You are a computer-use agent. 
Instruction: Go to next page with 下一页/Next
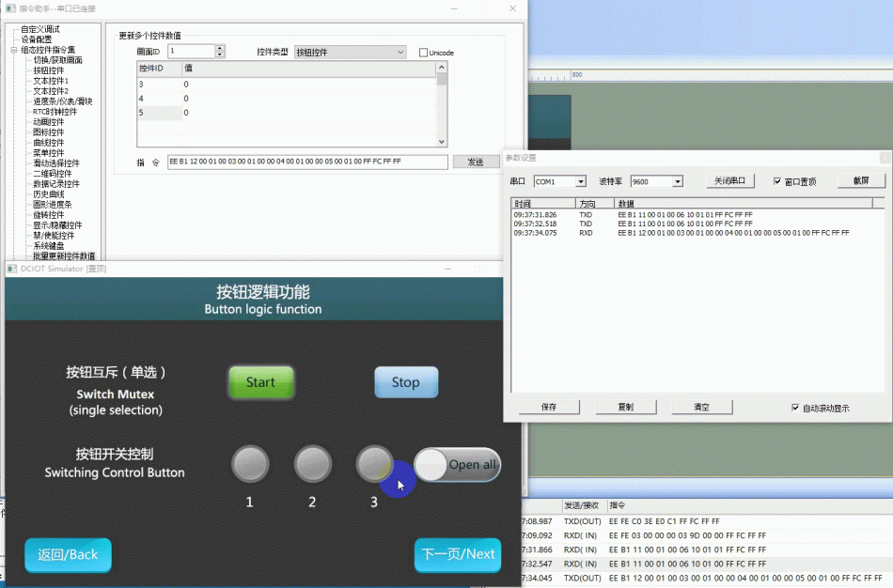(458, 554)
